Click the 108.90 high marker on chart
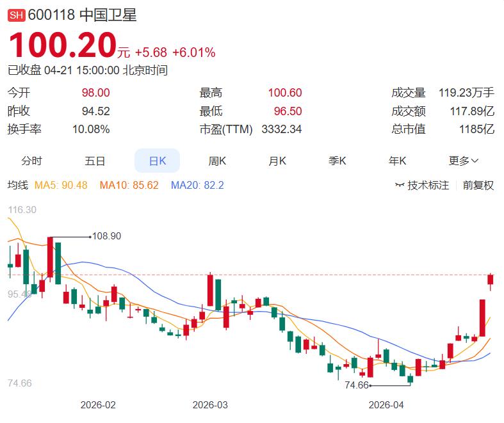The height and width of the screenshot is (423, 504). (107, 236)
